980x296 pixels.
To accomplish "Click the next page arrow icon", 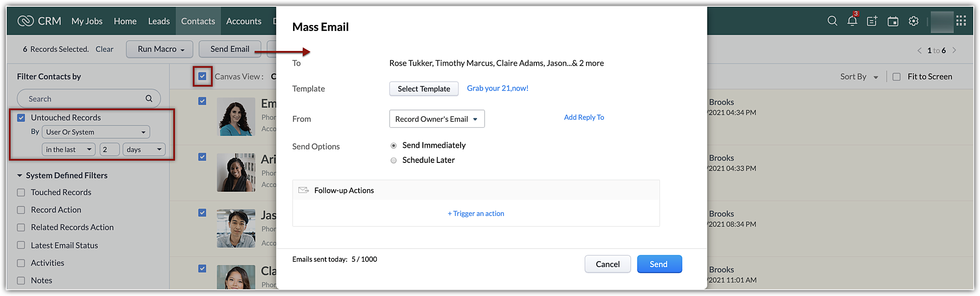I will pyautogui.click(x=954, y=50).
